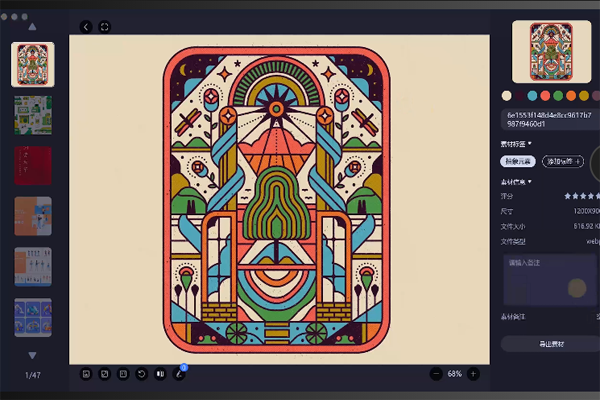
Task: Click the 添加标签 add tag button
Action: point(562,161)
